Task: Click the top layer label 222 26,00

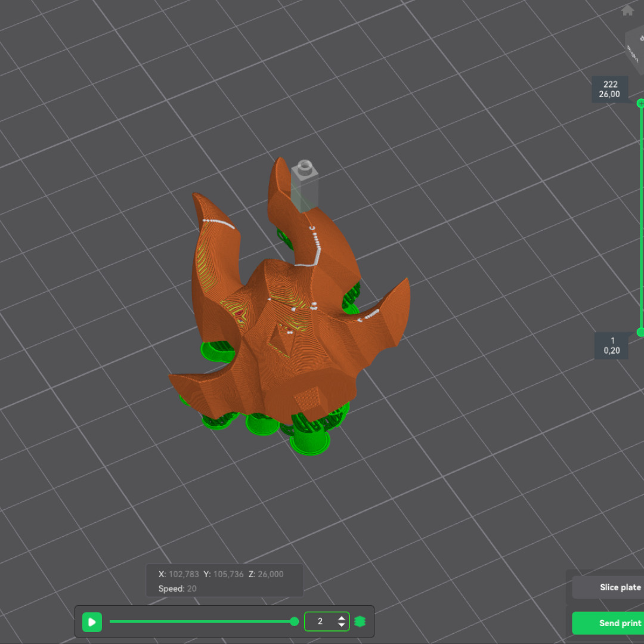Action: (610, 89)
